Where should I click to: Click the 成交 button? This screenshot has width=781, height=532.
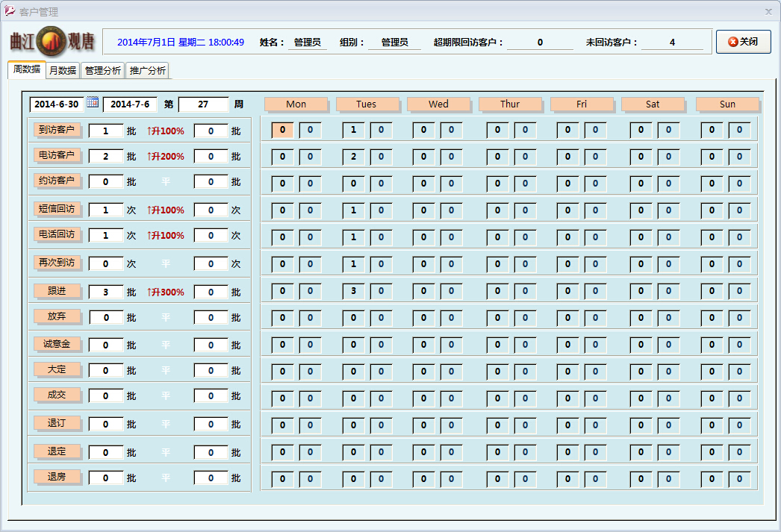pyautogui.click(x=57, y=395)
